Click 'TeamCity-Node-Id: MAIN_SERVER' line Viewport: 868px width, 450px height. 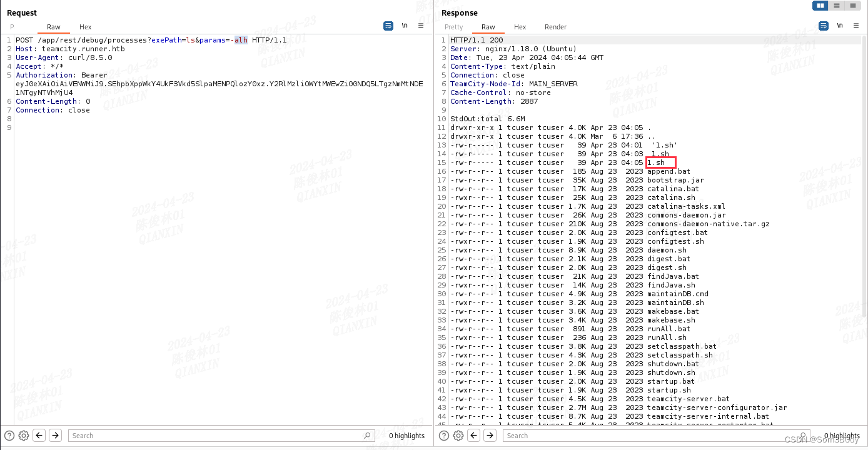coord(514,84)
